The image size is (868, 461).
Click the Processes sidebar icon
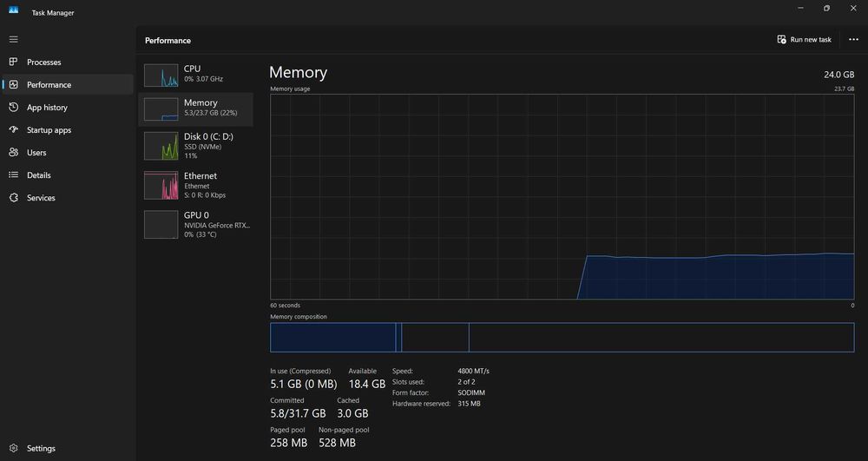[13, 62]
